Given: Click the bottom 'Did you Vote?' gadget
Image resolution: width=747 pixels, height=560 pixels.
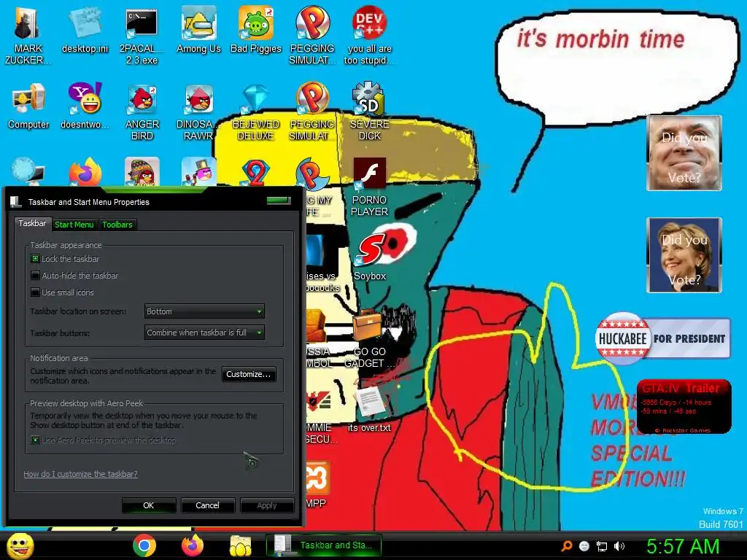Looking at the screenshot, I should tap(684, 254).
